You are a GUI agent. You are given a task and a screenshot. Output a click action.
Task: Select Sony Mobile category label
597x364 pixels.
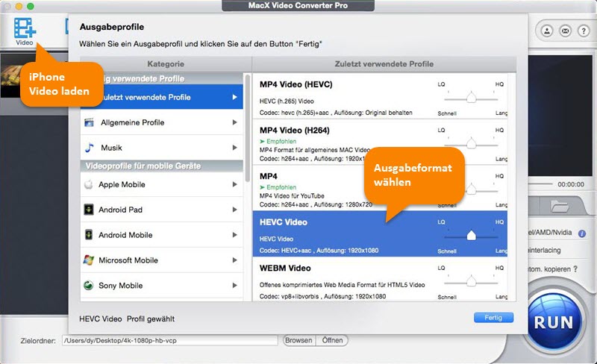[x=120, y=286]
